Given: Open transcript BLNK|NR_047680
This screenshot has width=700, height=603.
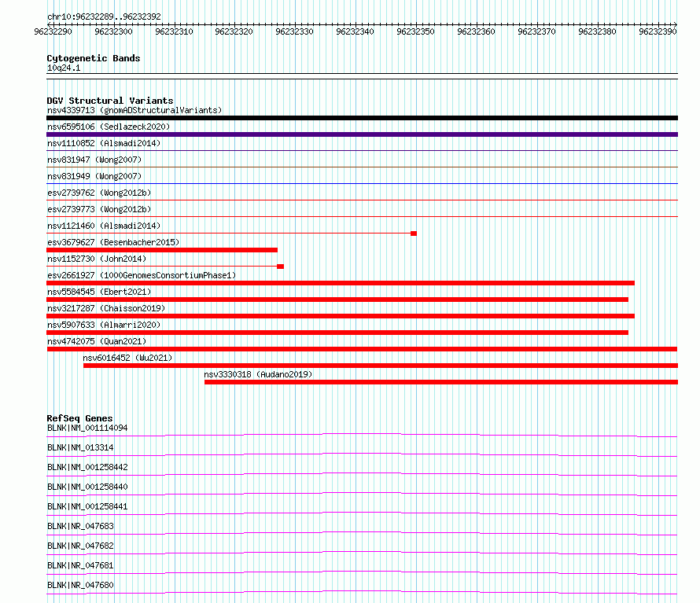Looking at the screenshot, I should (80, 585).
